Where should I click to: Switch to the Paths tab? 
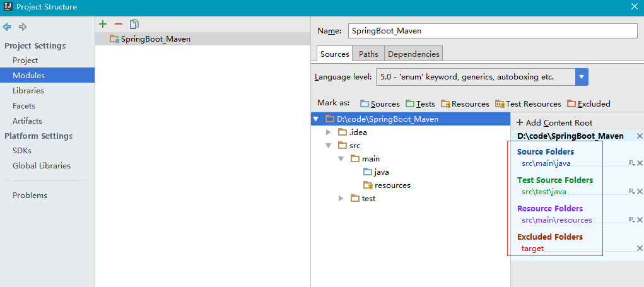[x=368, y=54]
